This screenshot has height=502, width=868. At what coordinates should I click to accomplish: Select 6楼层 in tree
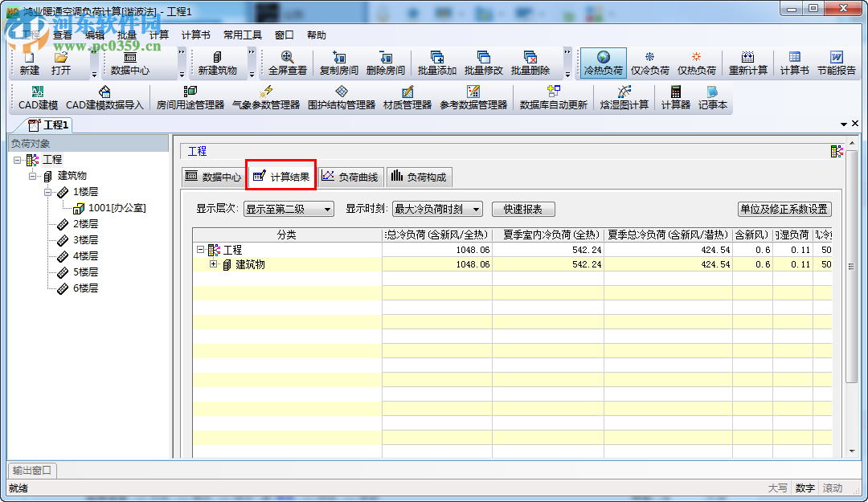(x=85, y=288)
